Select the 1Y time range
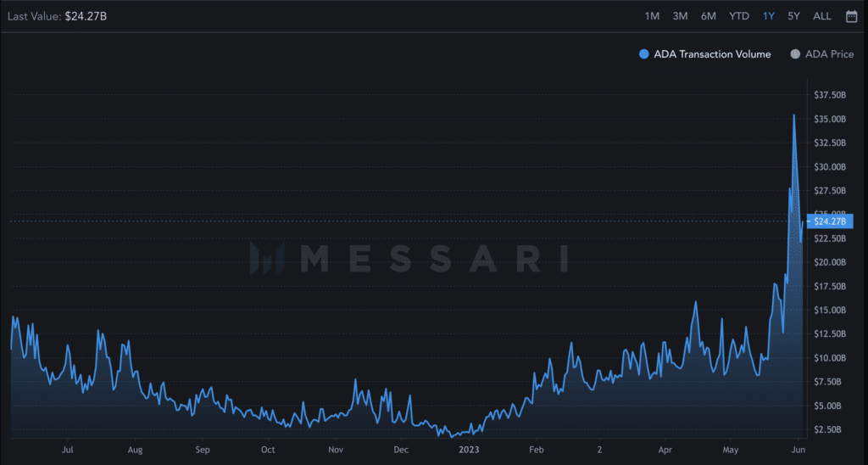 pyautogui.click(x=768, y=17)
